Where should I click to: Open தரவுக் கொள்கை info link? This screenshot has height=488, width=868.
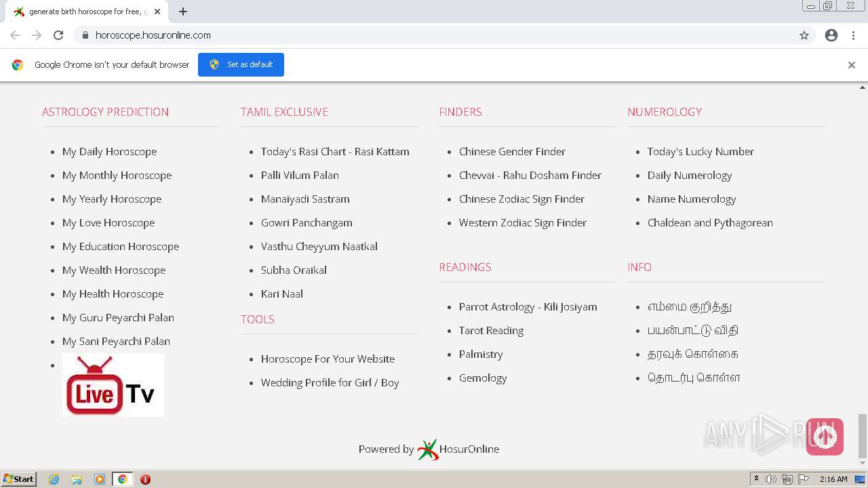pyautogui.click(x=692, y=354)
